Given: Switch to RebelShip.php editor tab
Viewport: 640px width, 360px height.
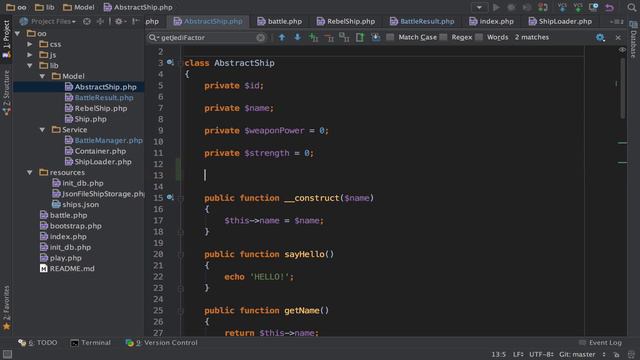Looking at the screenshot, I should (x=345, y=21).
